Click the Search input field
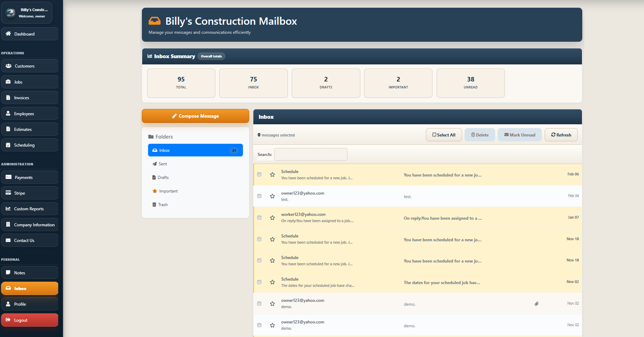 [310, 155]
